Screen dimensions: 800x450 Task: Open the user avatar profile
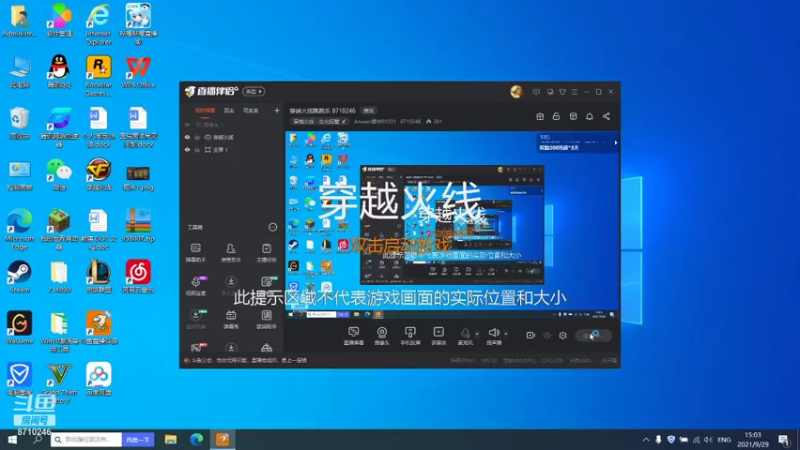(516, 91)
